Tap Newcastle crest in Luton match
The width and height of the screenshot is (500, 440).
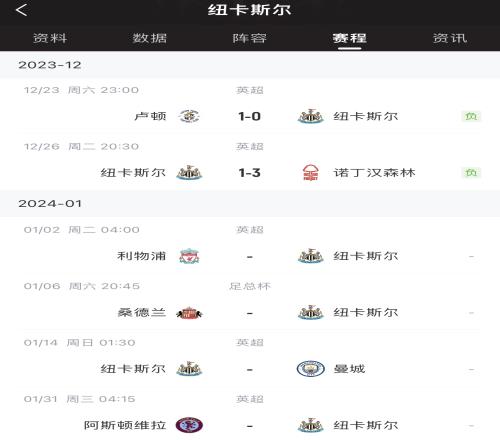click(x=311, y=116)
